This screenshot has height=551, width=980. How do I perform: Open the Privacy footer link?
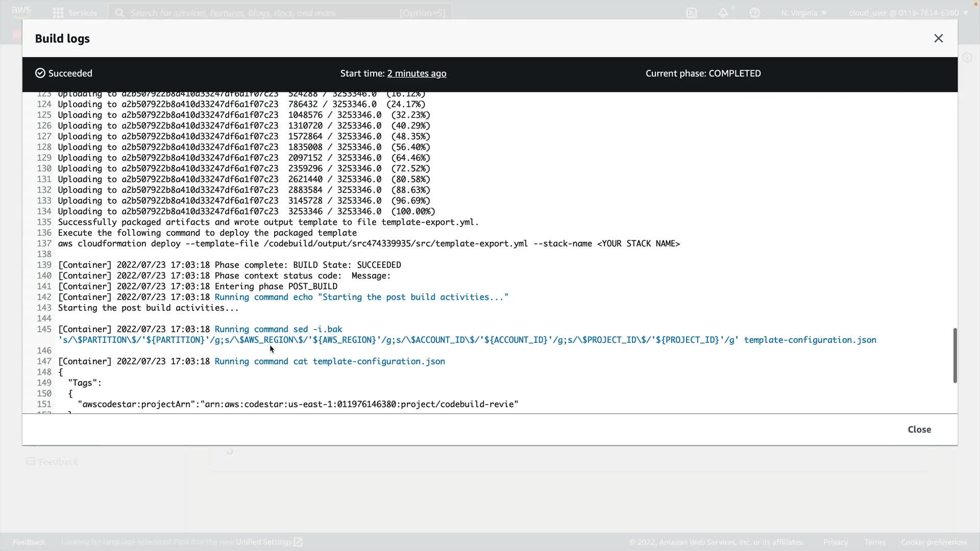835,542
